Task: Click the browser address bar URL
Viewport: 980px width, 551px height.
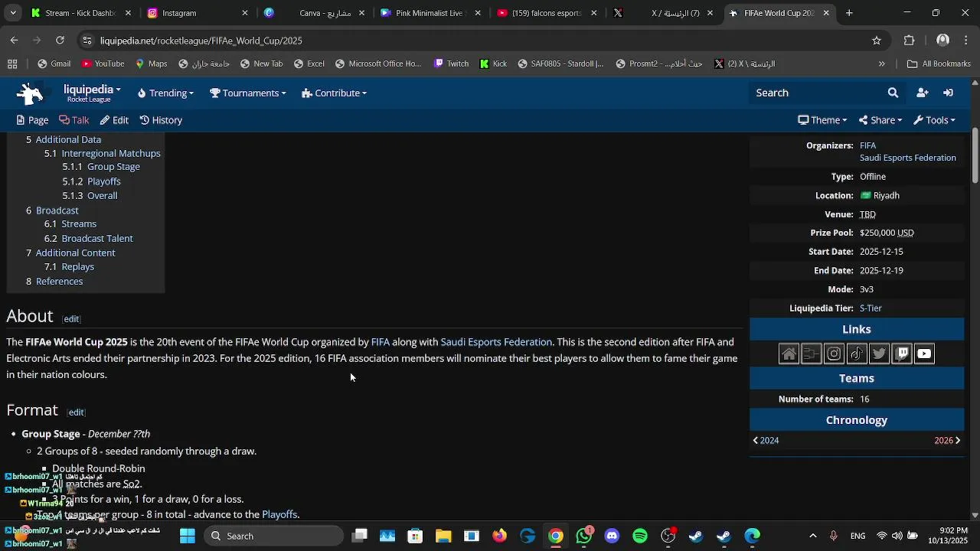Action: pos(201,41)
